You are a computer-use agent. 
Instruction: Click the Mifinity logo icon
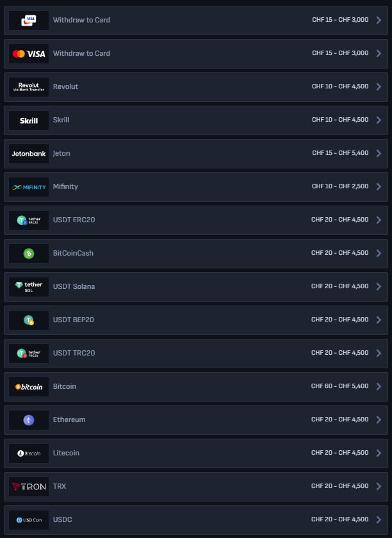[x=29, y=186]
